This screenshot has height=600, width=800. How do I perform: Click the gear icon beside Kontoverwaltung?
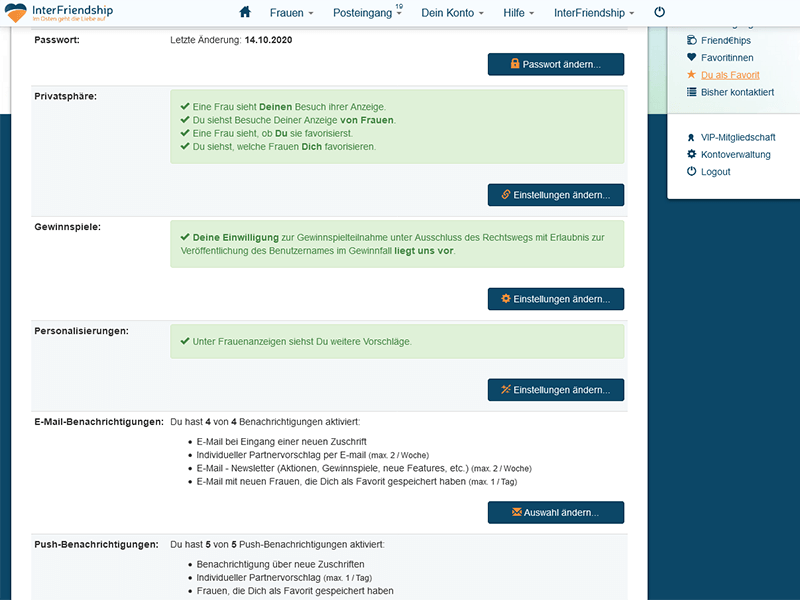coord(691,155)
